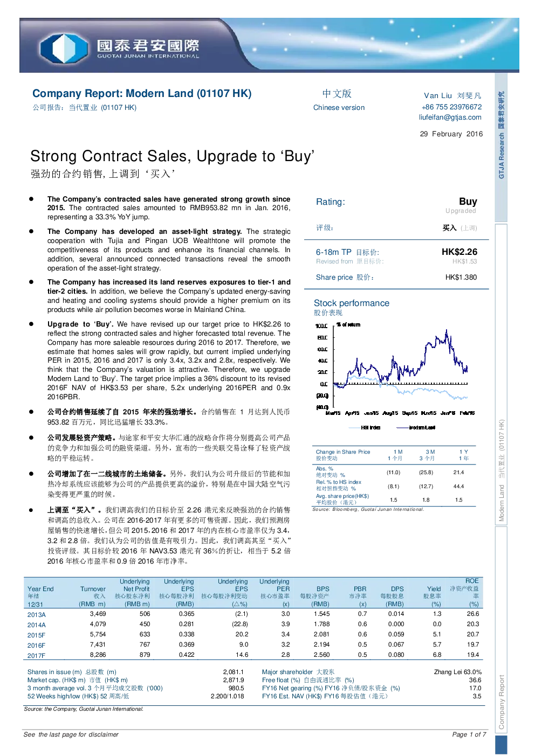The height and width of the screenshot is (756, 535).
Task: Select the 2017F turnover value 8,286
Action: (x=98, y=655)
